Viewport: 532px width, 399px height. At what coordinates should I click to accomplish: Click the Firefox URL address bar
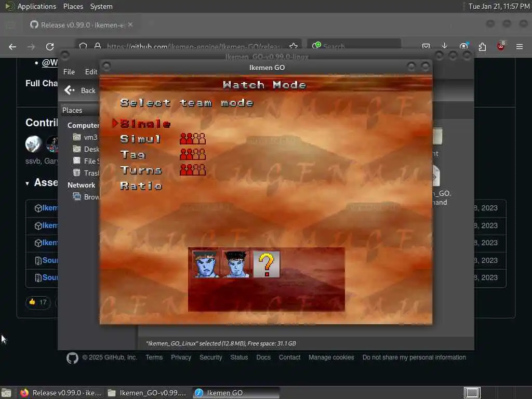pyautogui.click(x=188, y=46)
